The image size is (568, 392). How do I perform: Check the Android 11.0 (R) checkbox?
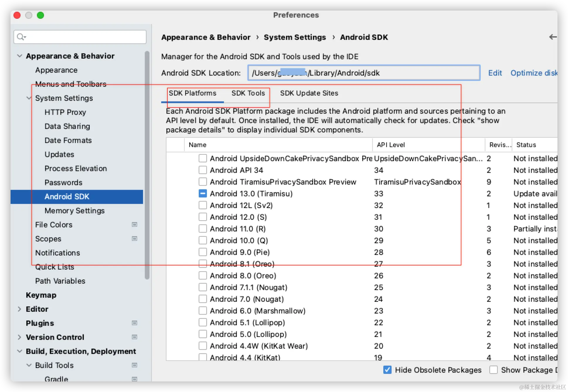[203, 229]
